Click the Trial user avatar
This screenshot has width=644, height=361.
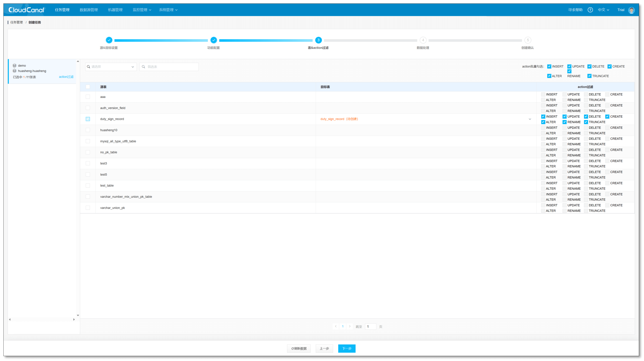pyautogui.click(x=631, y=10)
